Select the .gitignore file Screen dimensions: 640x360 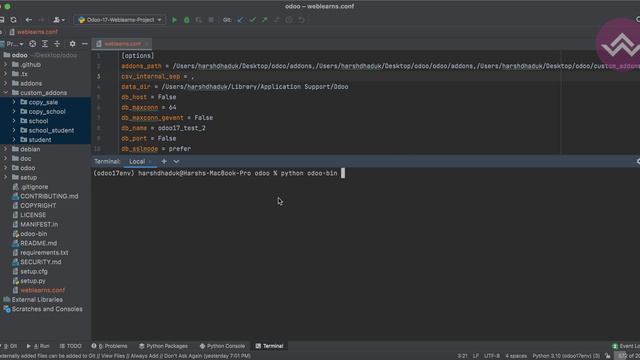pyautogui.click(x=34, y=187)
